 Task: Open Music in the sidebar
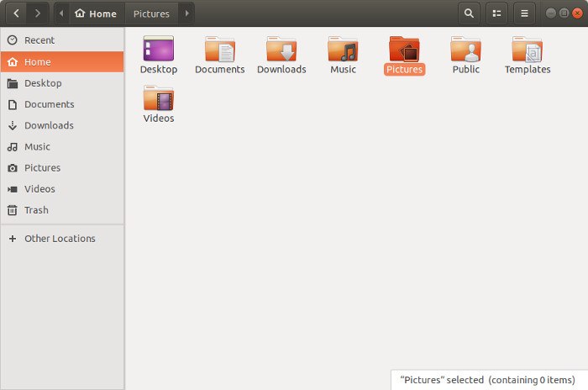(62, 147)
